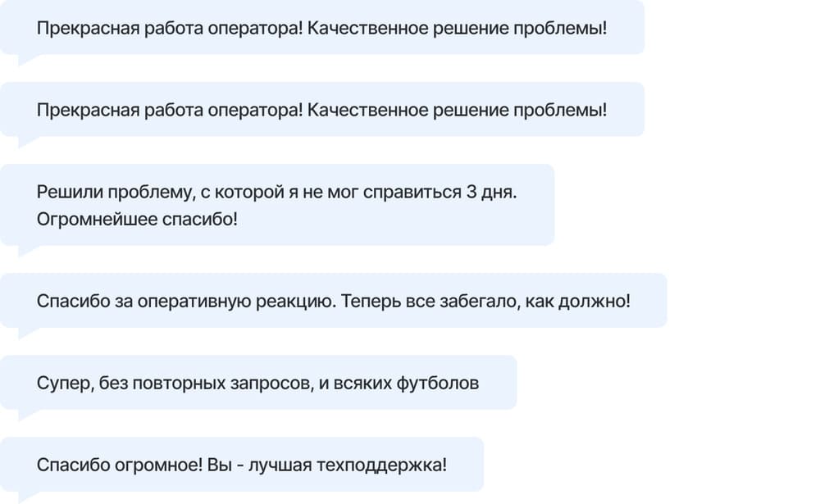820x504 pixels.
Task: Click the words 'Теперь все забегало, как должно!'
Action: click(485, 301)
